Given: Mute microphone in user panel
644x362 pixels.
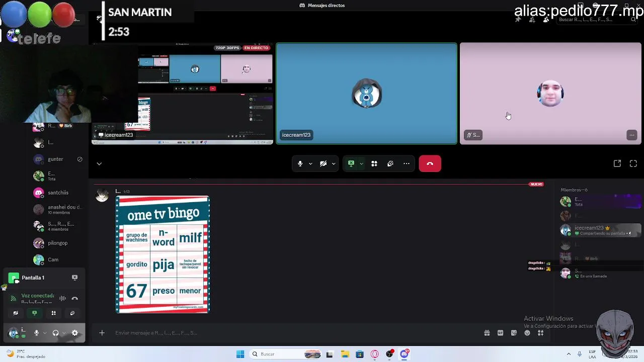Looking at the screenshot, I should [36, 333].
